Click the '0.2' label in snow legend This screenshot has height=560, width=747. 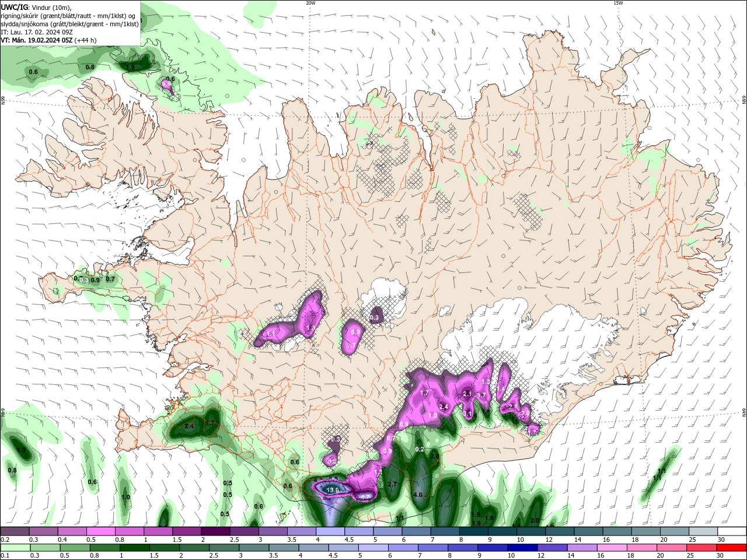pyautogui.click(x=5, y=540)
